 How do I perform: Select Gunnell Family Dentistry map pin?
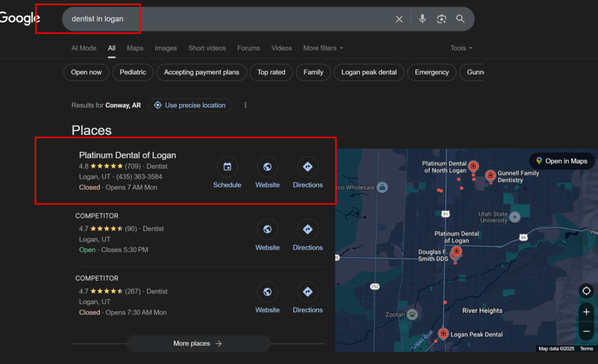(491, 176)
